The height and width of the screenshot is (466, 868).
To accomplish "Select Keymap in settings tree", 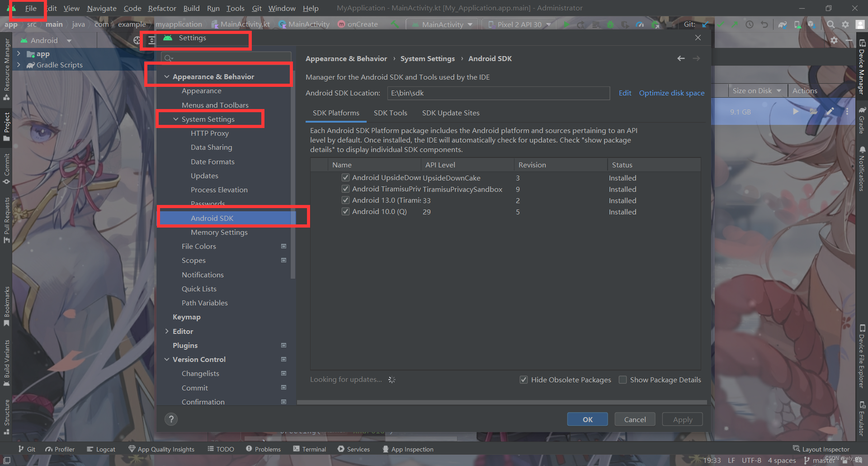I will 186,317.
